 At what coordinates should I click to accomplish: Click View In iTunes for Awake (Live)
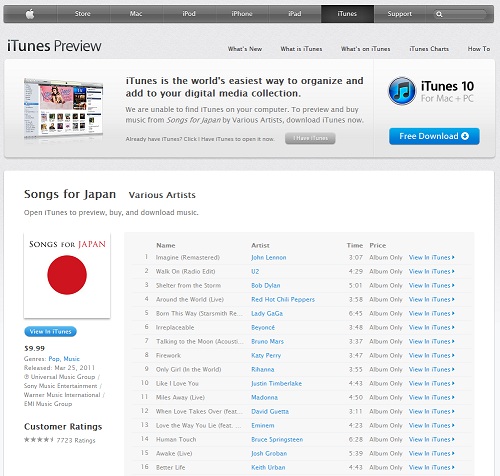click(432, 454)
